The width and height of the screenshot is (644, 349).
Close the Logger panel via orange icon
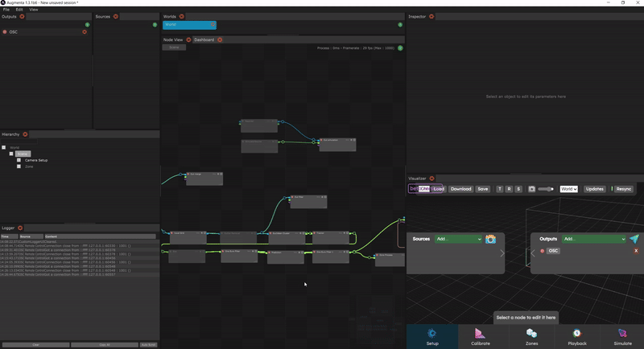[20, 228]
